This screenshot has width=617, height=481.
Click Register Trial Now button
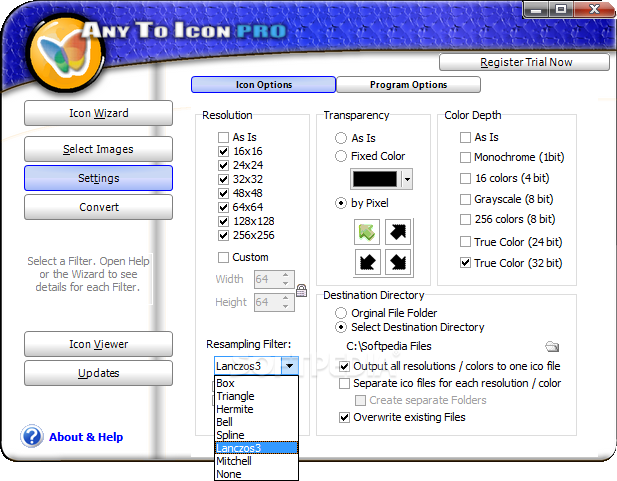pos(524,62)
